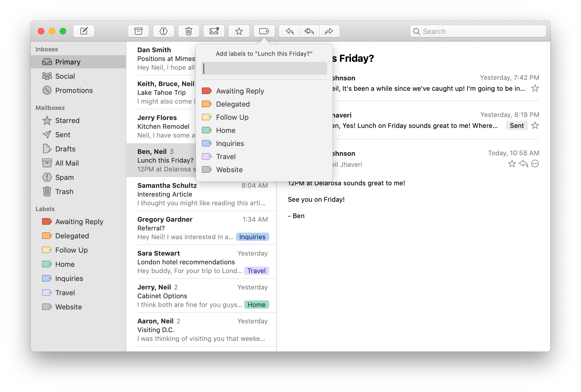Reply to the Today 10:58 AM message

click(x=523, y=164)
